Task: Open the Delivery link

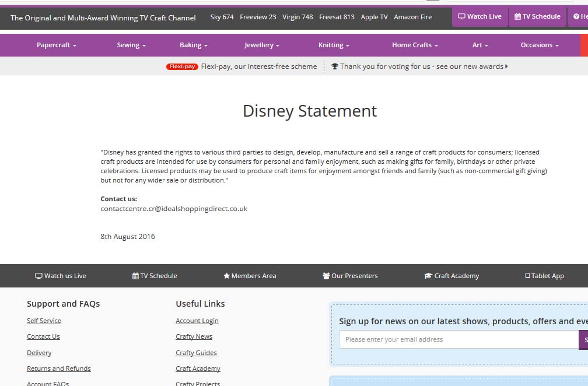Action: click(x=39, y=353)
